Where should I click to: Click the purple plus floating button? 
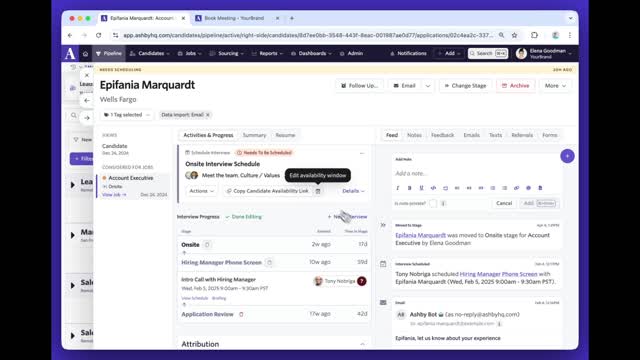coord(567,156)
